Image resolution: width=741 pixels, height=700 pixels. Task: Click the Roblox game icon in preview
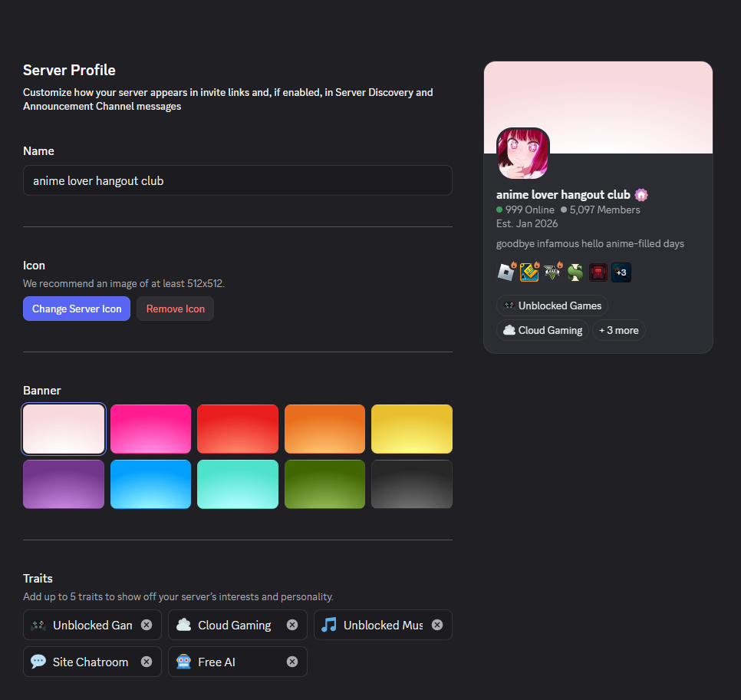coord(506,272)
